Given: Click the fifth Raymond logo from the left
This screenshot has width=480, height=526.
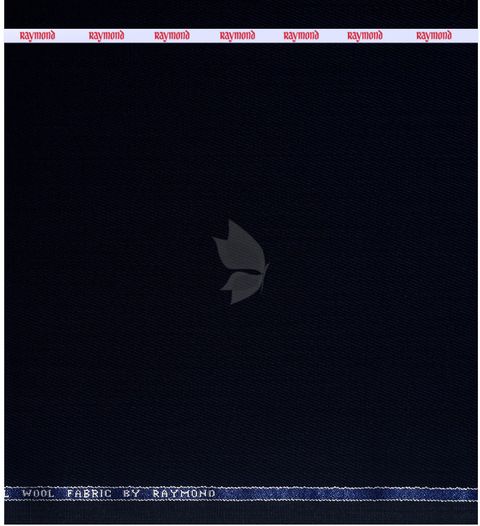Looking at the screenshot, I should (301, 36).
